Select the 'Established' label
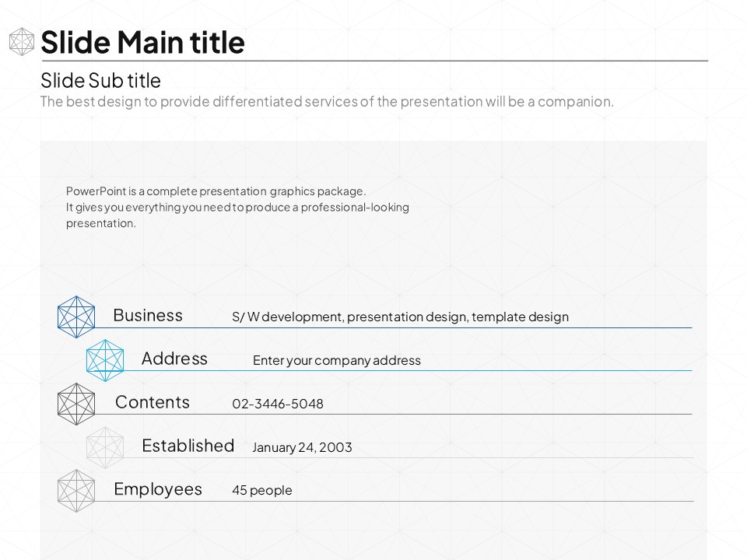 point(188,446)
